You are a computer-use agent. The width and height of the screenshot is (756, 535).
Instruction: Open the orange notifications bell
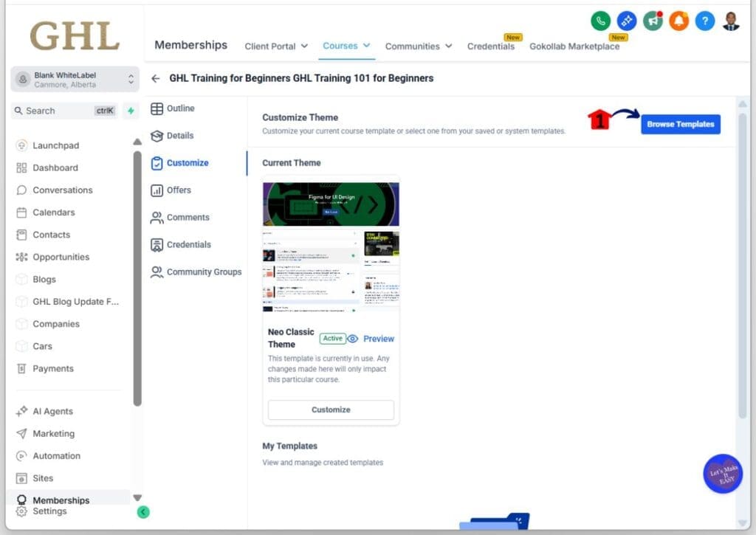click(678, 21)
